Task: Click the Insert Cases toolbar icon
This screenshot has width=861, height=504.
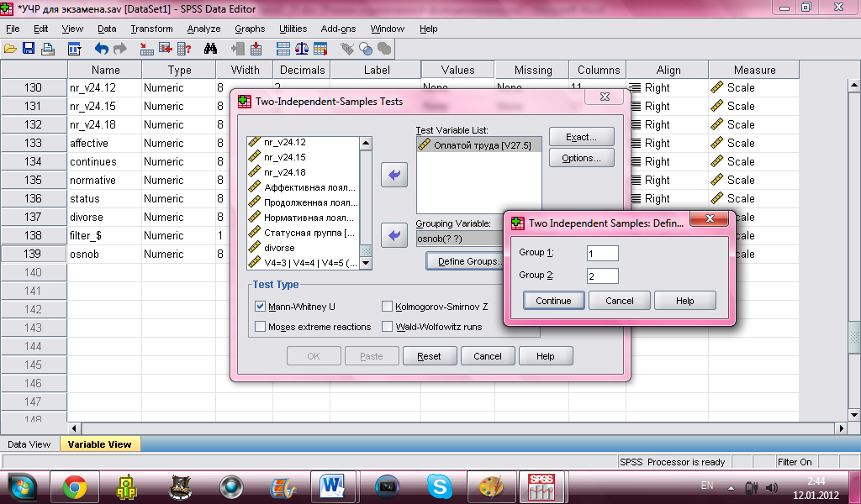Action: (237, 49)
